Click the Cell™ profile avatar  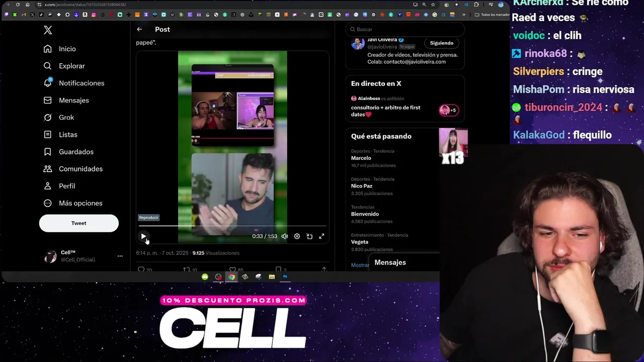[x=51, y=256]
